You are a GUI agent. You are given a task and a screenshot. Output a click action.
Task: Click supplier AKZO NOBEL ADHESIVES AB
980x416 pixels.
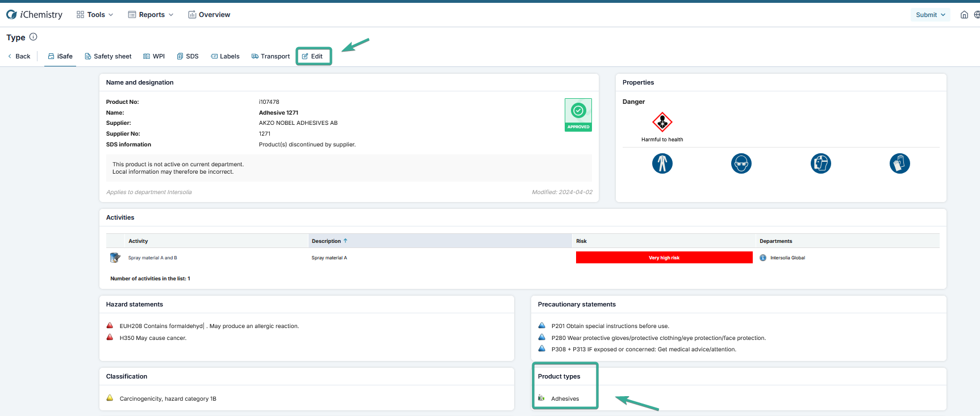pos(298,123)
